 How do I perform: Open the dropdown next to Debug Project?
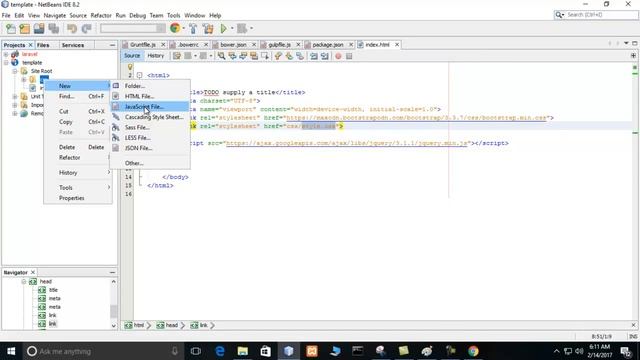click(x=251, y=29)
